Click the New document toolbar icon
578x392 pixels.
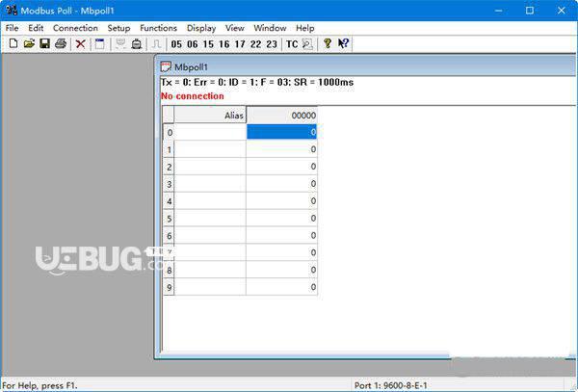coord(13,44)
